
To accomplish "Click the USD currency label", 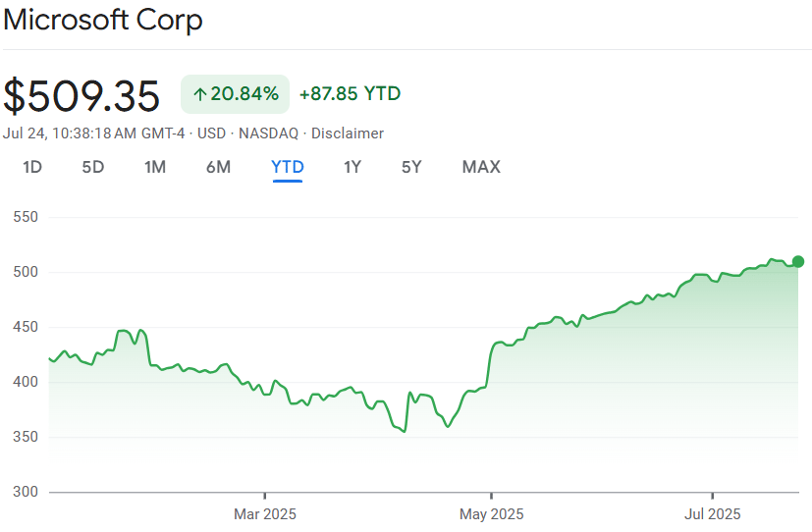I will (211, 133).
